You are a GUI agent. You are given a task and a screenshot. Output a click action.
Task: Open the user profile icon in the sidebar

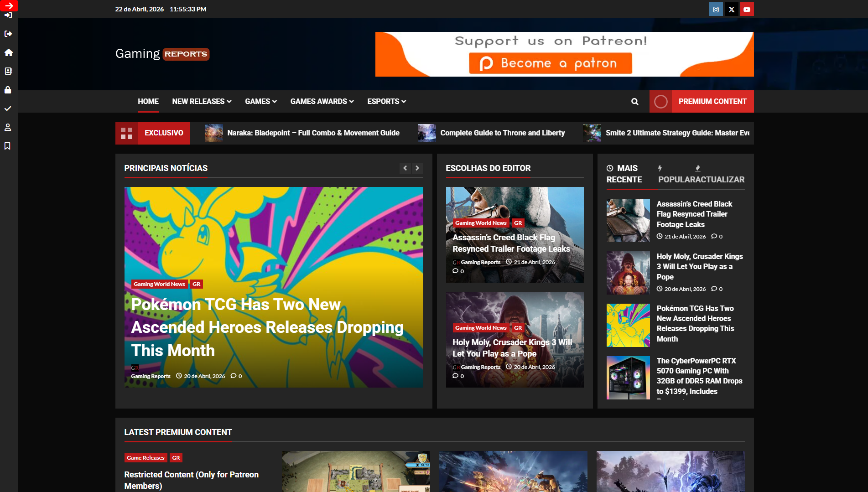(8, 127)
